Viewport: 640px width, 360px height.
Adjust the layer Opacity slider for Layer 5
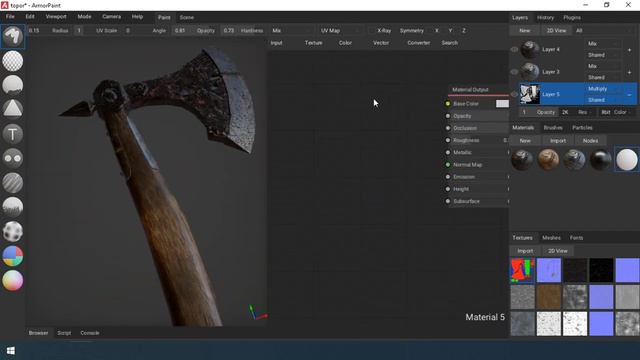pyautogui.click(x=538, y=112)
